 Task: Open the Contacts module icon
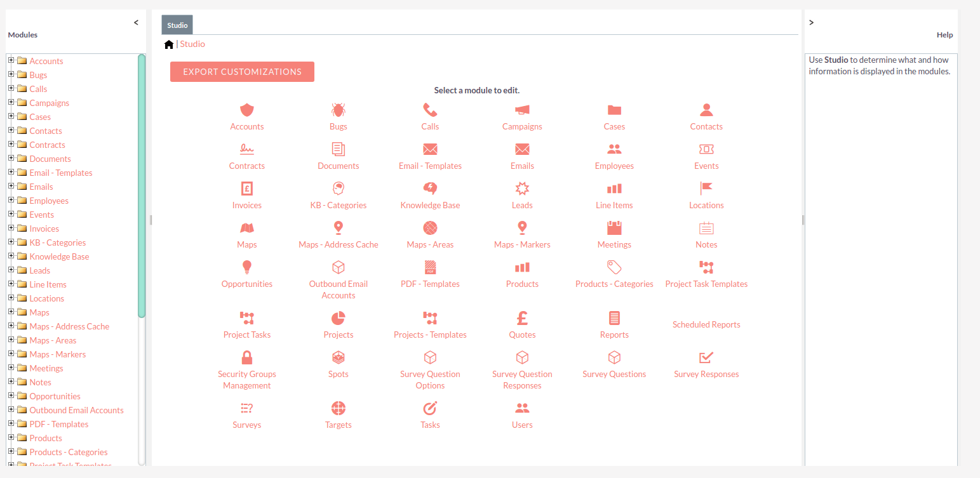(706, 109)
